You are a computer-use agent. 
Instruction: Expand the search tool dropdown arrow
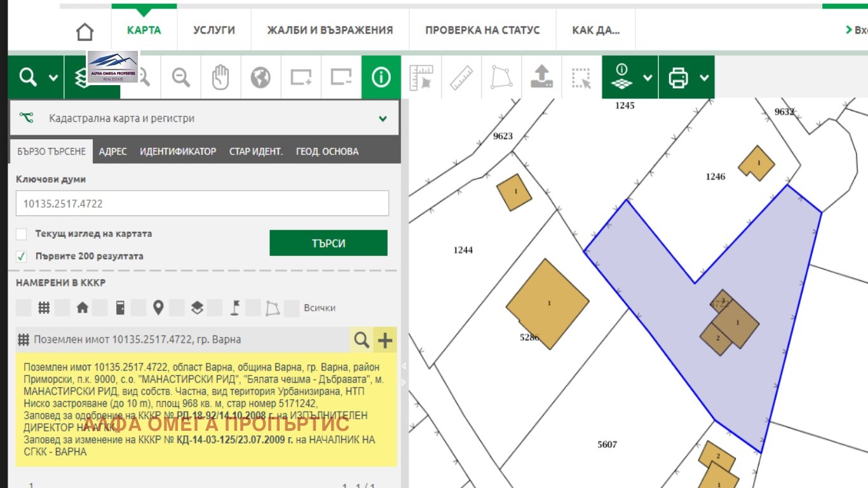tap(54, 78)
